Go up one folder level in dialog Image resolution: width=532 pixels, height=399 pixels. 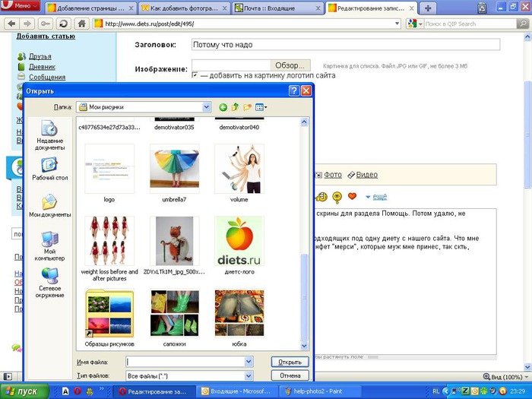coord(235,107)
